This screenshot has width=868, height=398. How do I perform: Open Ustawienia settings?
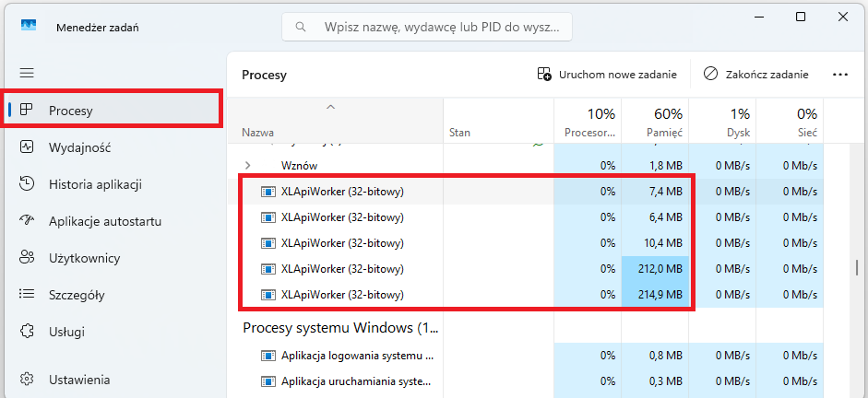pyautogui.click(x=114, y=380)
